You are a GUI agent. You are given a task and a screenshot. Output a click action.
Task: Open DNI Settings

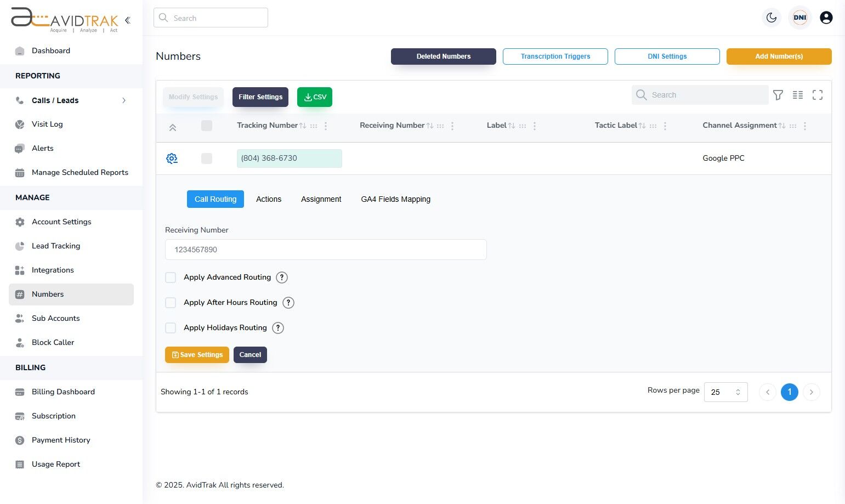click(x=667, y=56)
